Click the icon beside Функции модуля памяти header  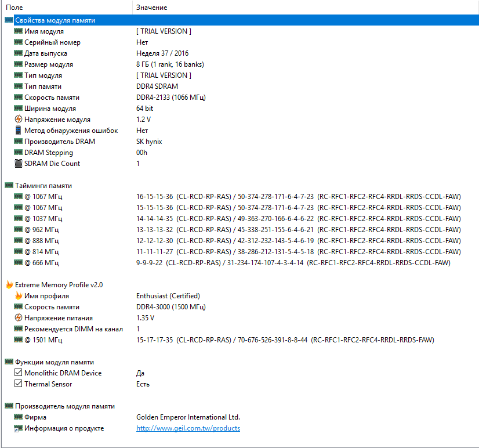click(9, 362)
